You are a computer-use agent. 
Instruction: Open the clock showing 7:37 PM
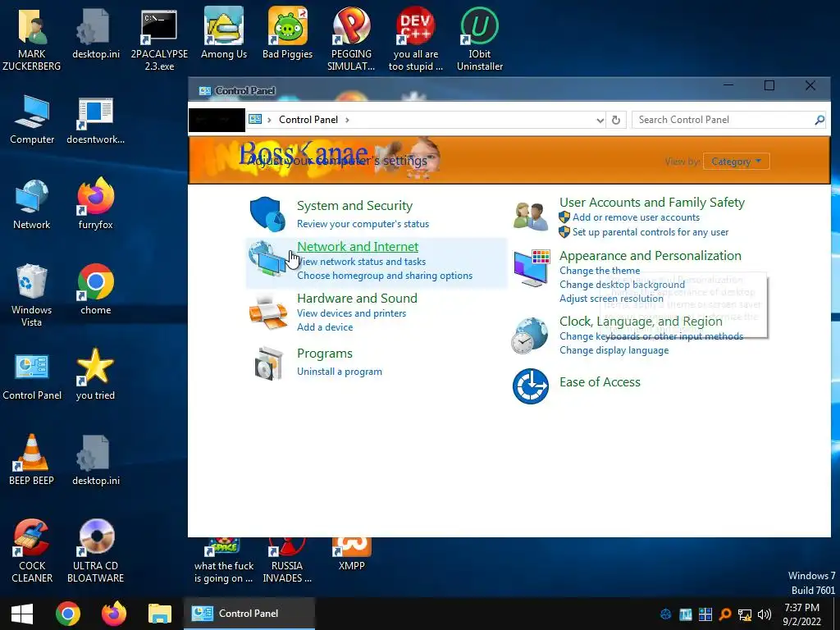pos(801,614)
